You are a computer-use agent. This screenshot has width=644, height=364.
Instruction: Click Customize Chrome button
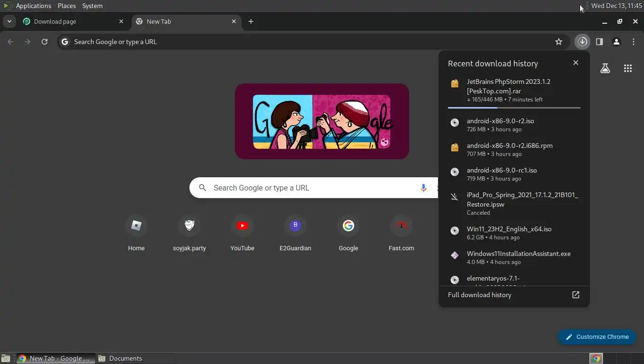(597, 337)
